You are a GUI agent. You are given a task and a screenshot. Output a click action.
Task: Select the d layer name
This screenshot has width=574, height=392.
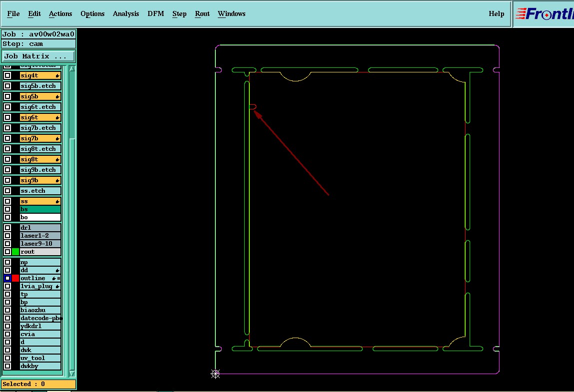(x=40, y=342)
